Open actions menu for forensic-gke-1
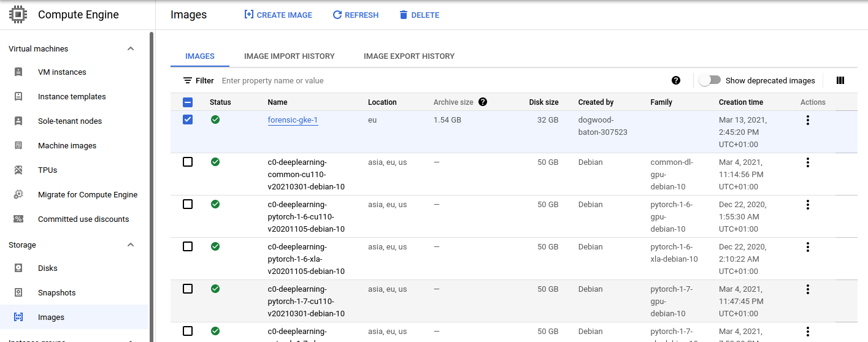This screenshot has height=342, width=868. click(x=807, y=120)
